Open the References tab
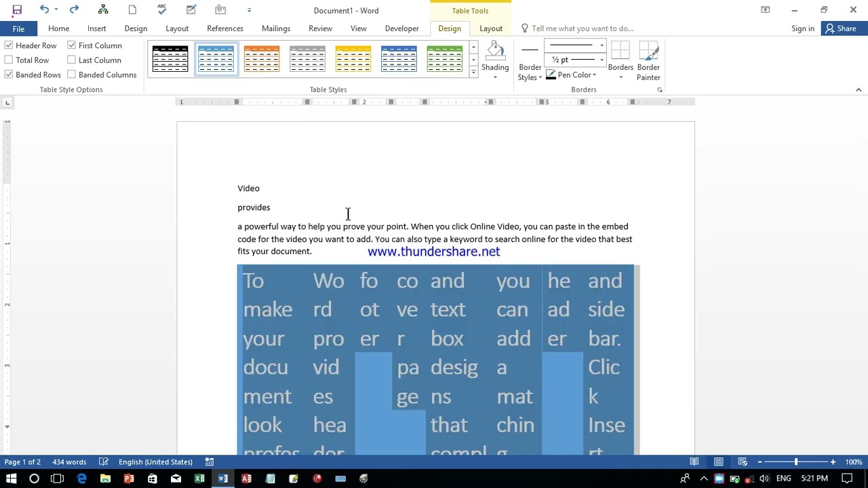Image resolution: width=868 pixels, height=488 pixels. point(225,28)
